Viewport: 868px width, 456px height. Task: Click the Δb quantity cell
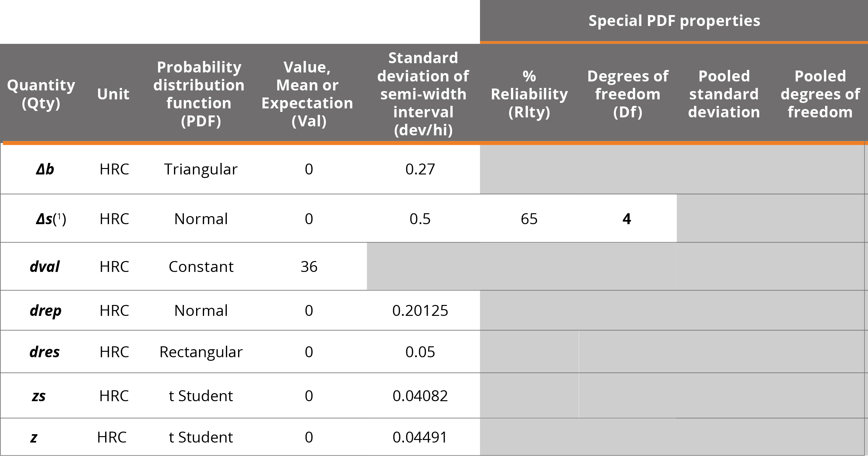(x=45, y=169)
